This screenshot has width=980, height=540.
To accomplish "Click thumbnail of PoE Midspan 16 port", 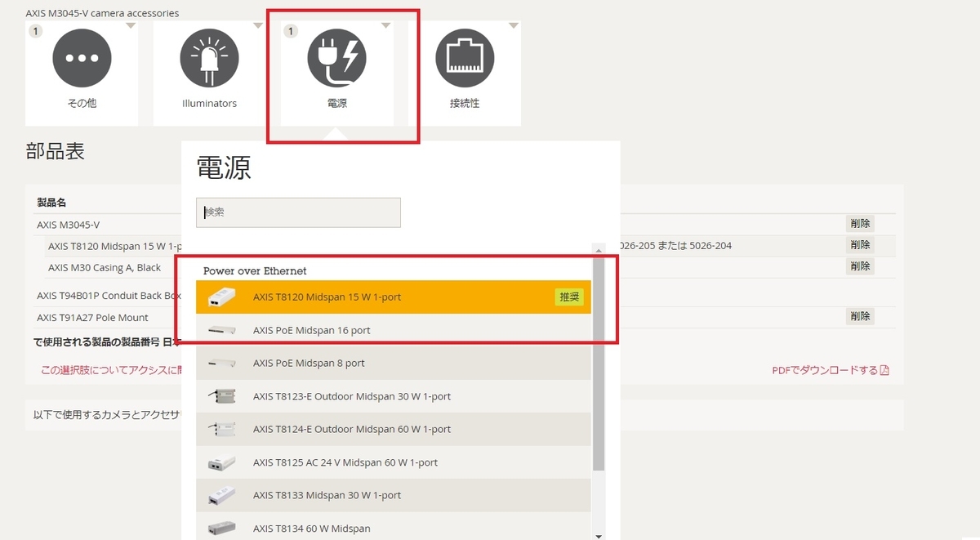I will (222, 330).
